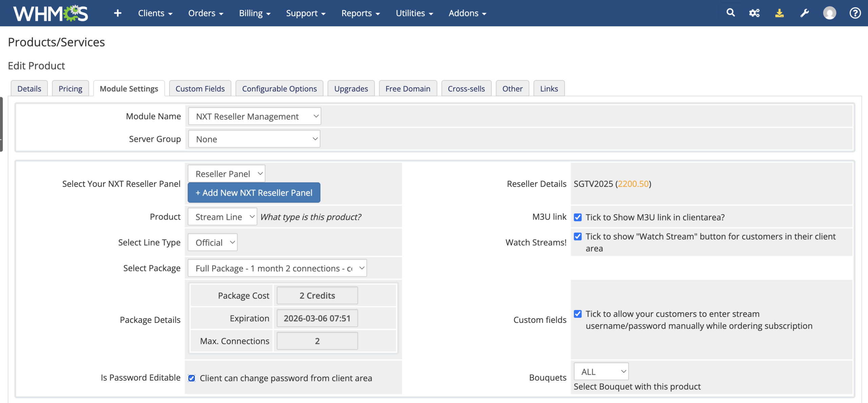Go to the Upgrades tab

tap(351, 89)
